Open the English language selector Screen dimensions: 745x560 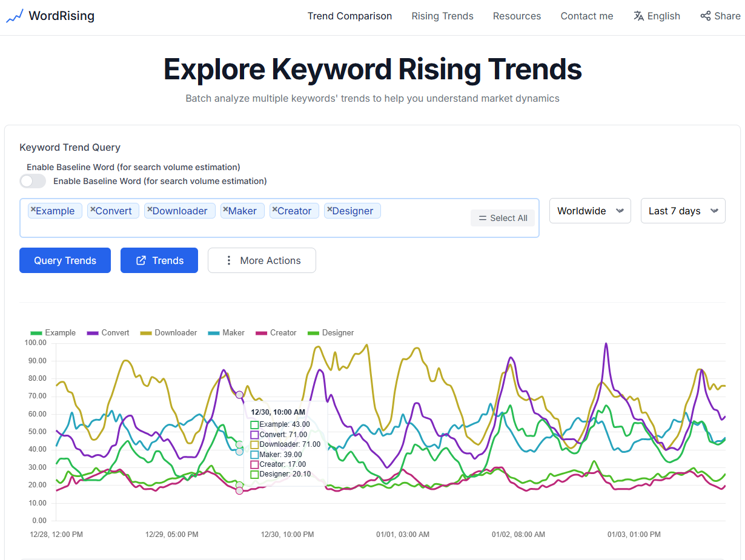point(657,16)
